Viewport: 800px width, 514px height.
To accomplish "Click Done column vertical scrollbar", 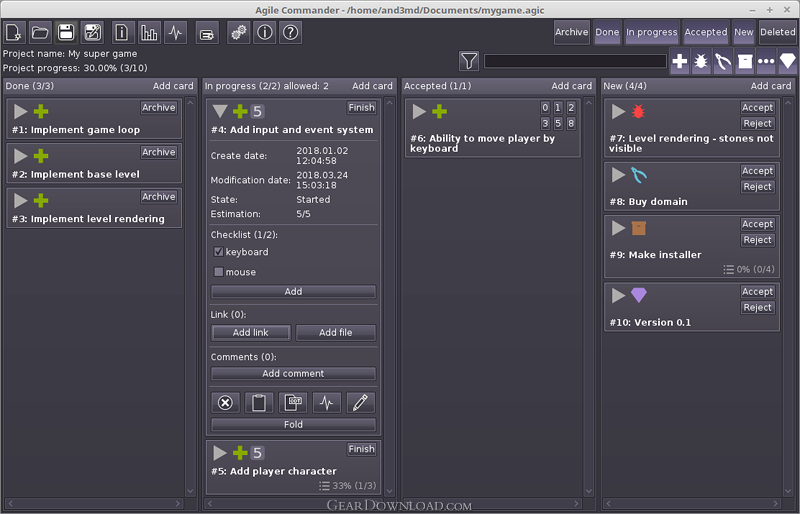I will coord(190,297).
